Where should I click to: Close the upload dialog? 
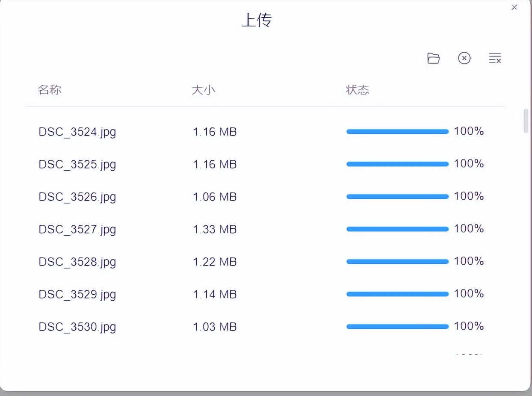pos(514,7)
